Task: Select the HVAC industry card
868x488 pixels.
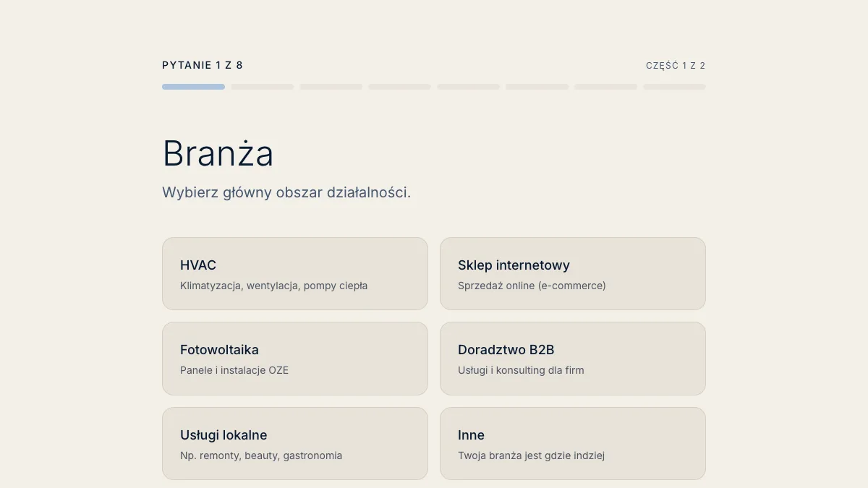Action: coord(295,273)
